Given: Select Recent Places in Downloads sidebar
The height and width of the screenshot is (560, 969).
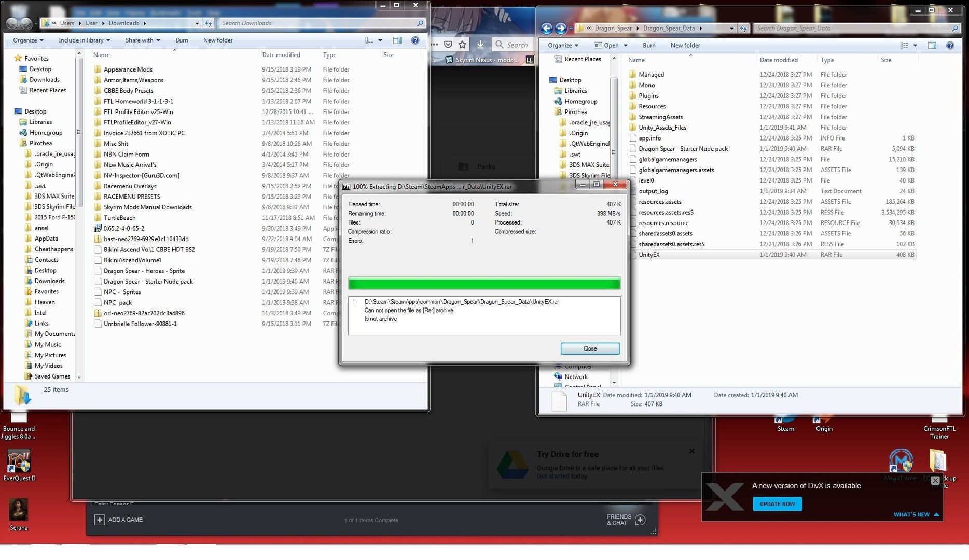Looking at the screenshot, I should (48, 90).
